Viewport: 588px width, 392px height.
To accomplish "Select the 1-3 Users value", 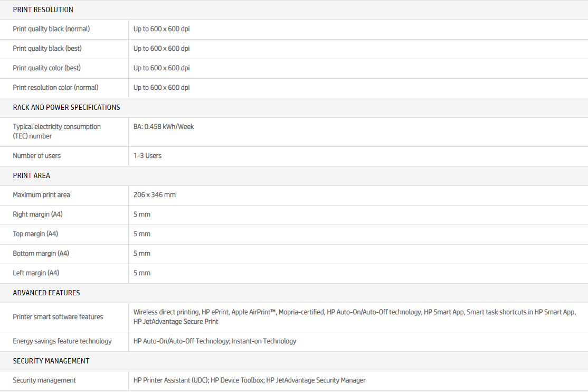I will point(147,156).
